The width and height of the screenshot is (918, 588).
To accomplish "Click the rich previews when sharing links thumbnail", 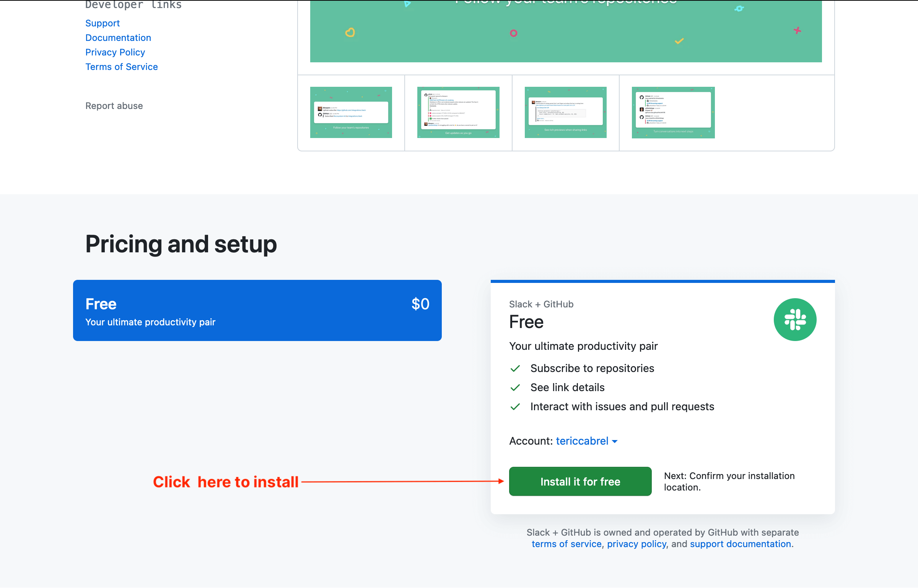I will [x=565, y=112].
